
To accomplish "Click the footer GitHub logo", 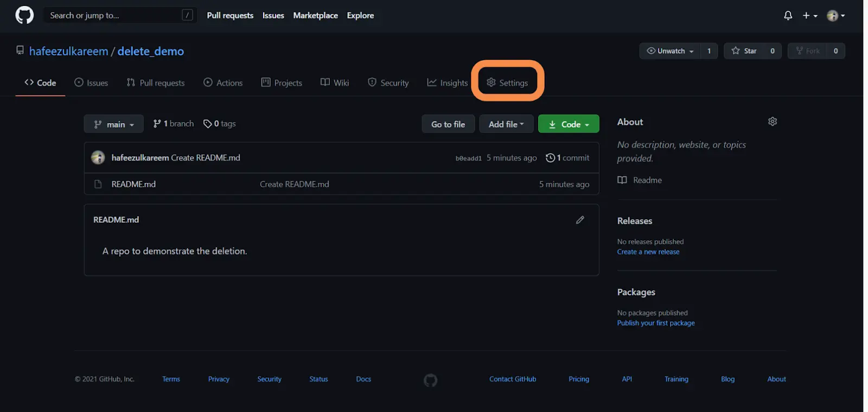I will (430, 380).
